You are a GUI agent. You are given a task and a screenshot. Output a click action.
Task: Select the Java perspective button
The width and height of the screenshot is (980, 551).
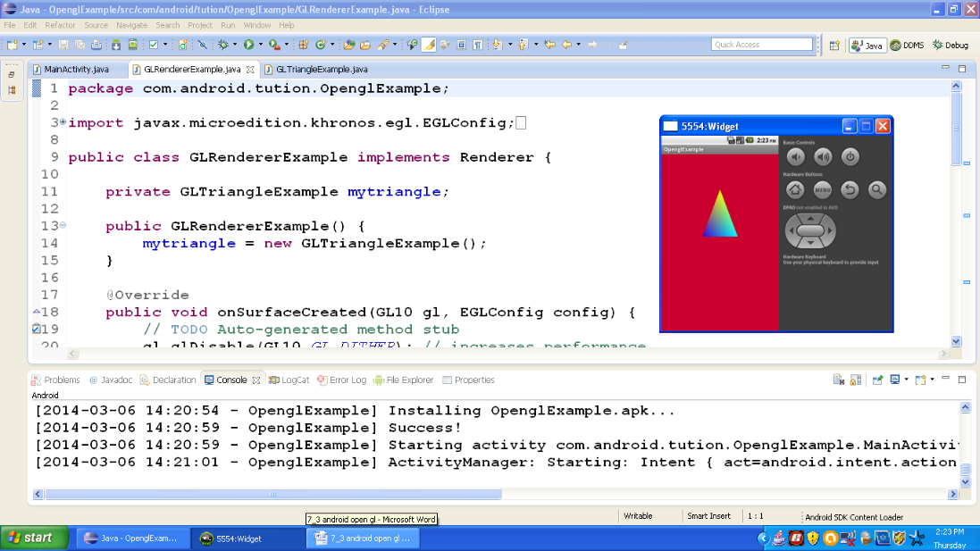[x=867, y=45]
